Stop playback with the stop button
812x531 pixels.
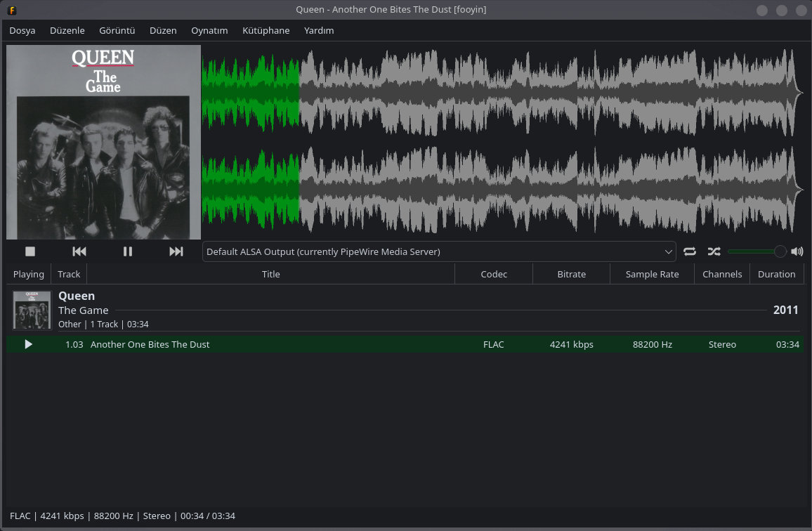tap(30, 251)
